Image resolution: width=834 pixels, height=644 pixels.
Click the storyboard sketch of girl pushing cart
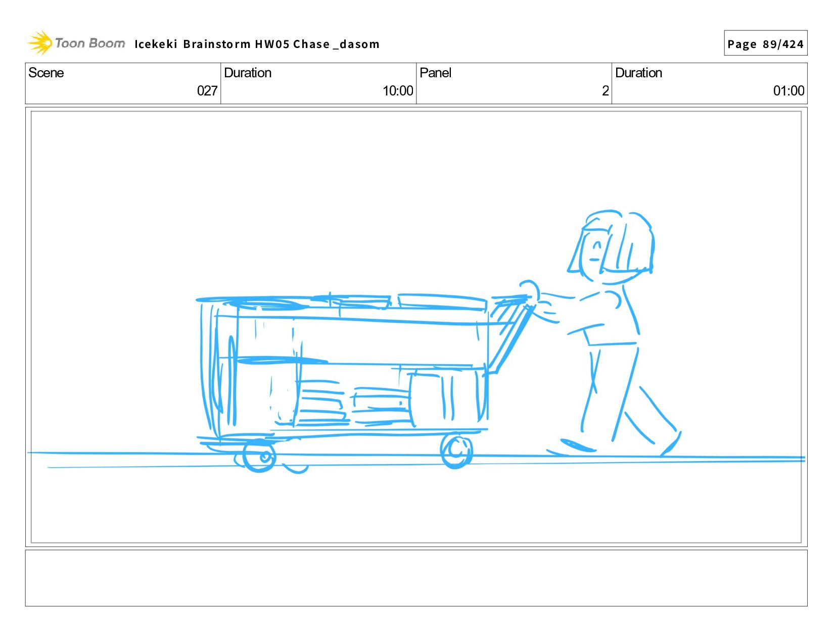[416, 327]
